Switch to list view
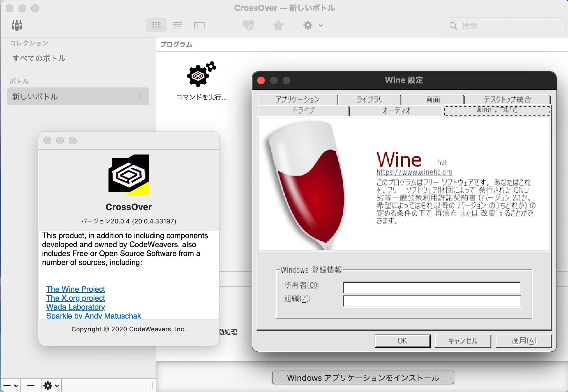Image resolution: width=568 pixels, height=392 pixels. pos(178,25)
